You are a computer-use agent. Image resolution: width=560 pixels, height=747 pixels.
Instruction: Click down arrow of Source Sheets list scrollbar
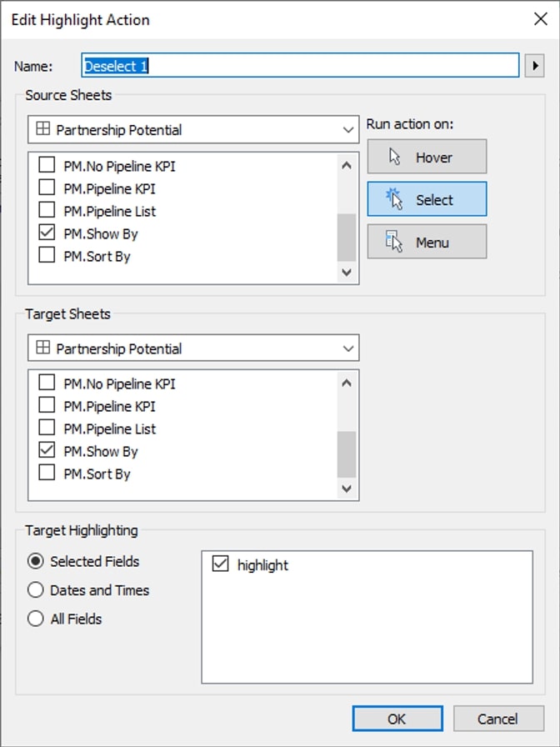click(x=347, y=272)
